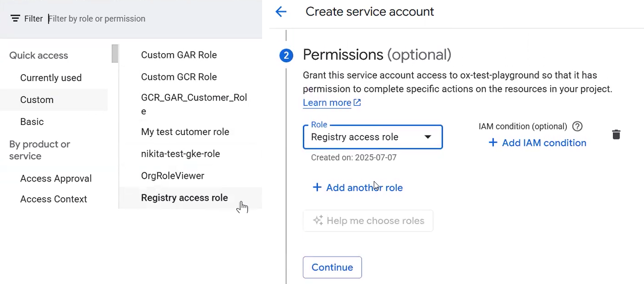Click the category list scrollbar thumb
The height and width of the screenshot is (284, 644).
pos(115,53)
